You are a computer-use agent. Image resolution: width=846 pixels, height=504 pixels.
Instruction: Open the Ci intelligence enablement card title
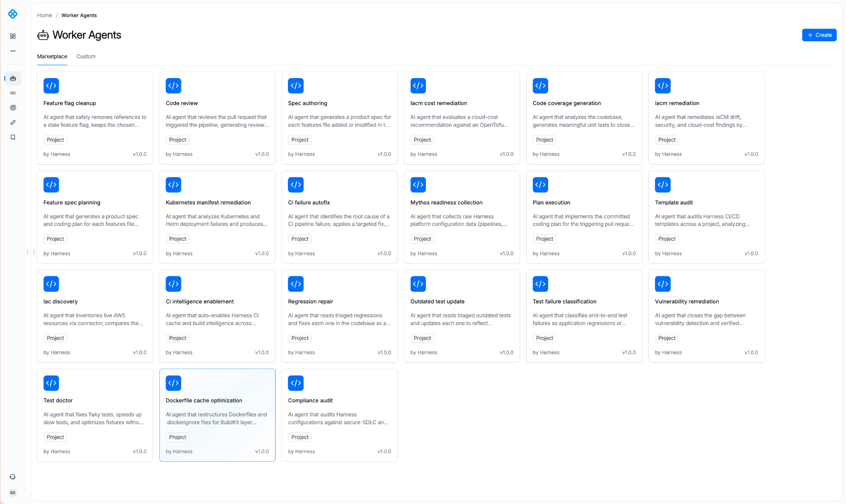coord(200,302)
